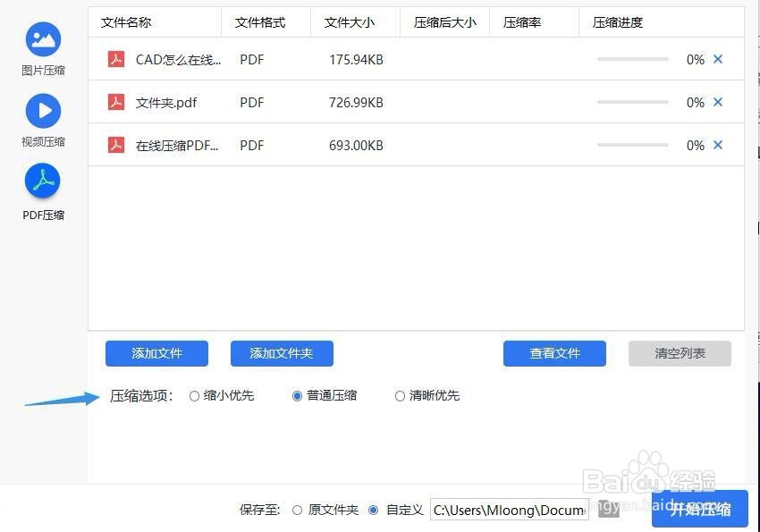This screenshot has height=532, width=760.
Task: Click the PDF icon for 文件夹.pdf
Action: click(x=116, y=102)
